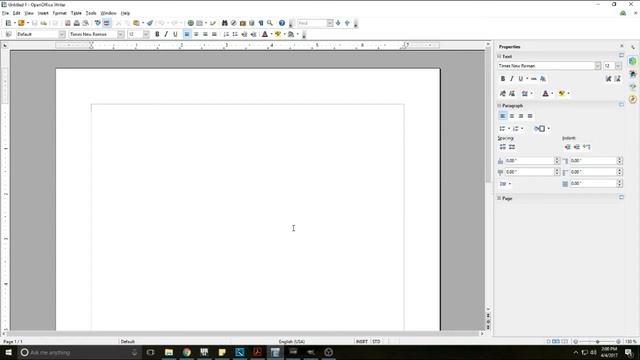Click the Zoom magnifier icon in toolbar
640x360 pixels.
point(270,23)
